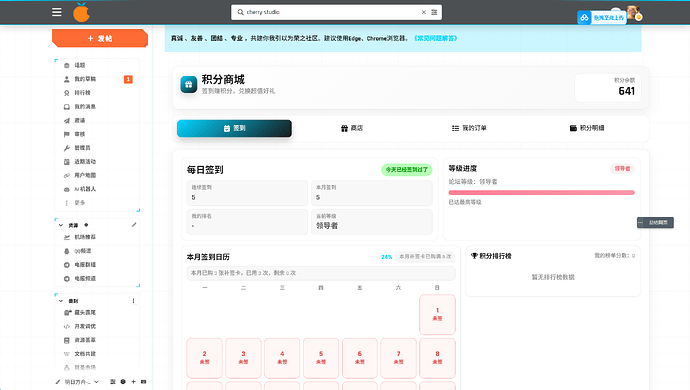Collapse the first sidebar section chevron

[61, 225]
